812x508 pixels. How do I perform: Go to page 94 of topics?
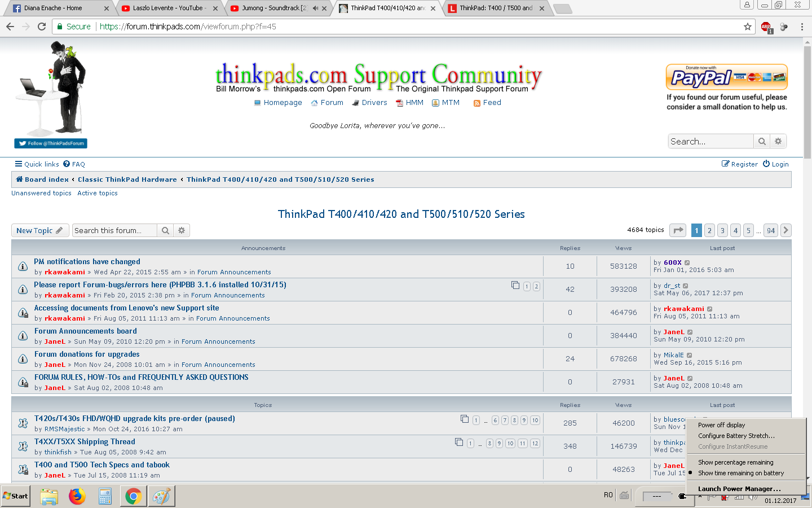[x=771, y=230]
